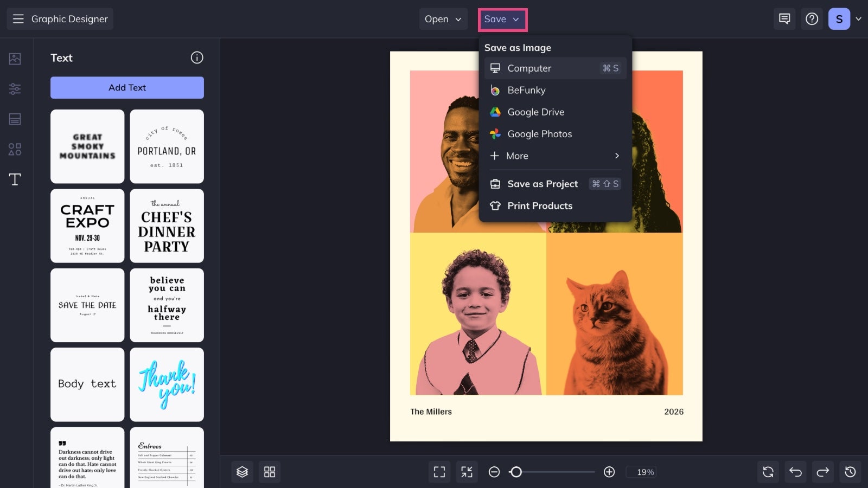This screenshot has width=868, height=488.
Task: Open the History clock icon
Action: coord(850,472)
